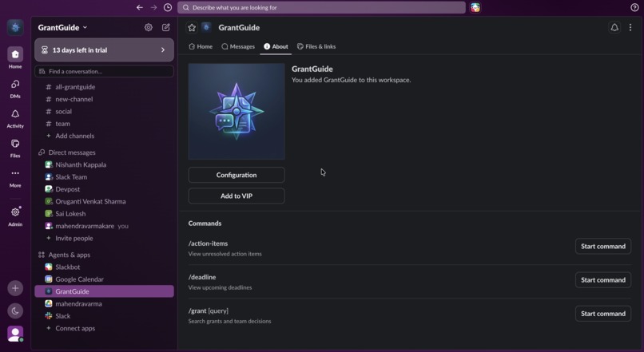Open the three-dot more options menu
Screen dimensions: 644x352
tap(630, 27)
